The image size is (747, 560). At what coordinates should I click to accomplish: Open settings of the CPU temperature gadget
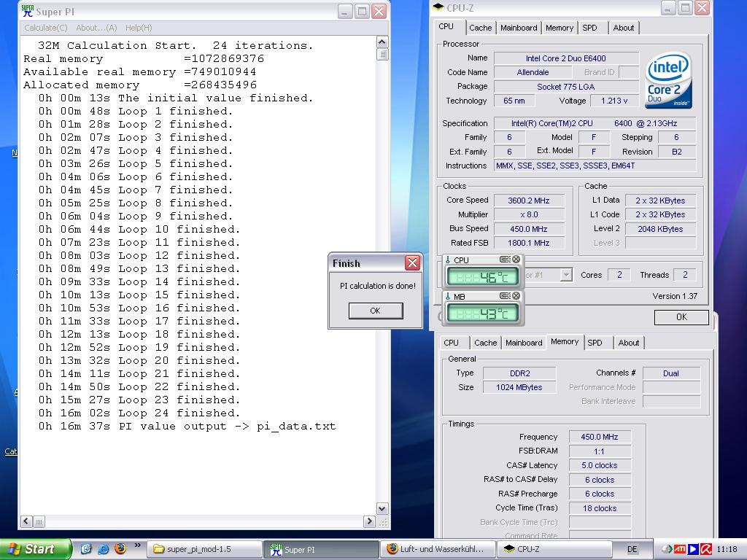[505, 260]
